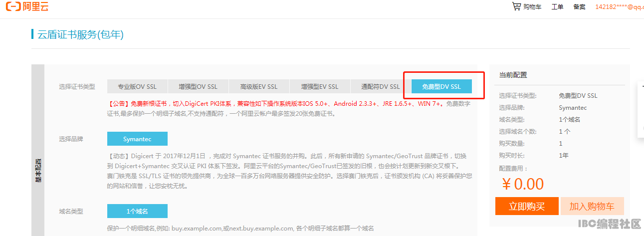Viewport: 644px width, 236px height.
Task: Select the 增强型OV SSL certificate type
Action: [x=198, y=86]
